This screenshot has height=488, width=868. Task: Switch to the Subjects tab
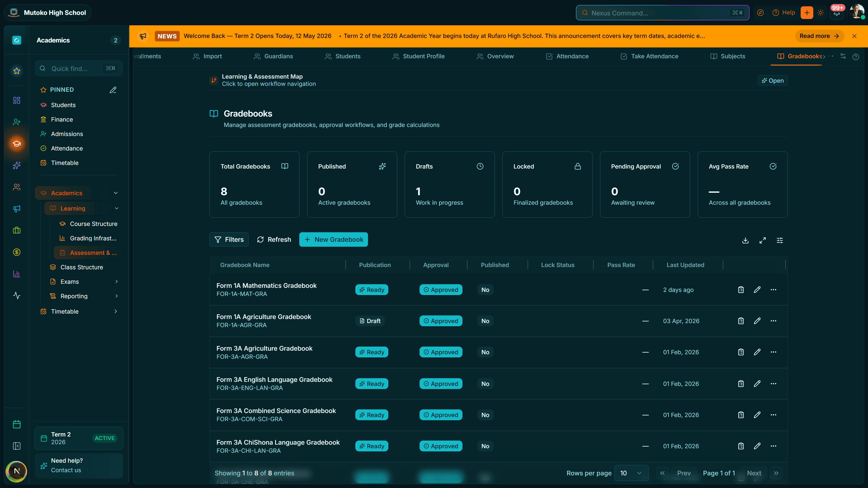click(727, 56)
